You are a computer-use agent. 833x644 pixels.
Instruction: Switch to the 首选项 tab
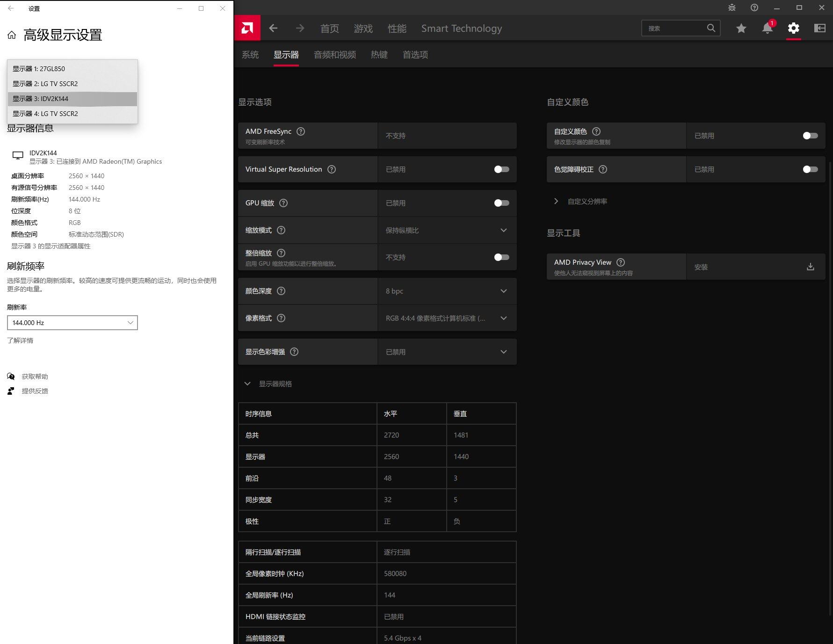click(415, 55)
